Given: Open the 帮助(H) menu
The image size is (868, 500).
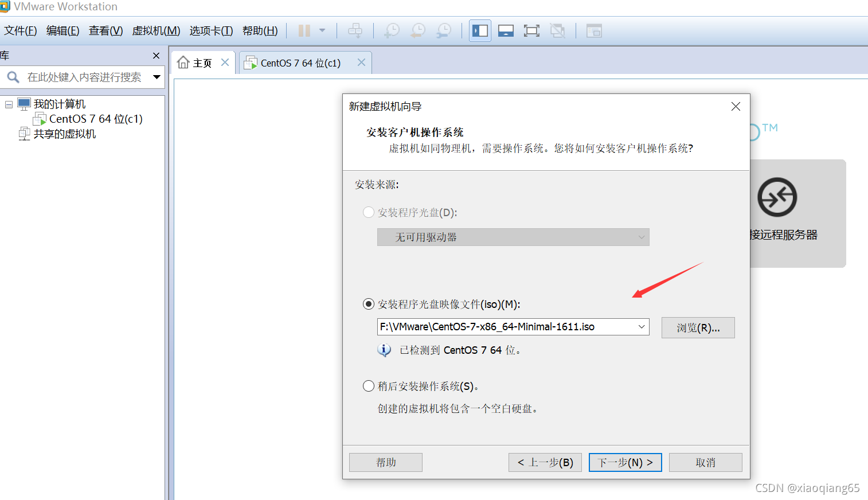Looking at the screenshot, I should [x=260, y=30].
